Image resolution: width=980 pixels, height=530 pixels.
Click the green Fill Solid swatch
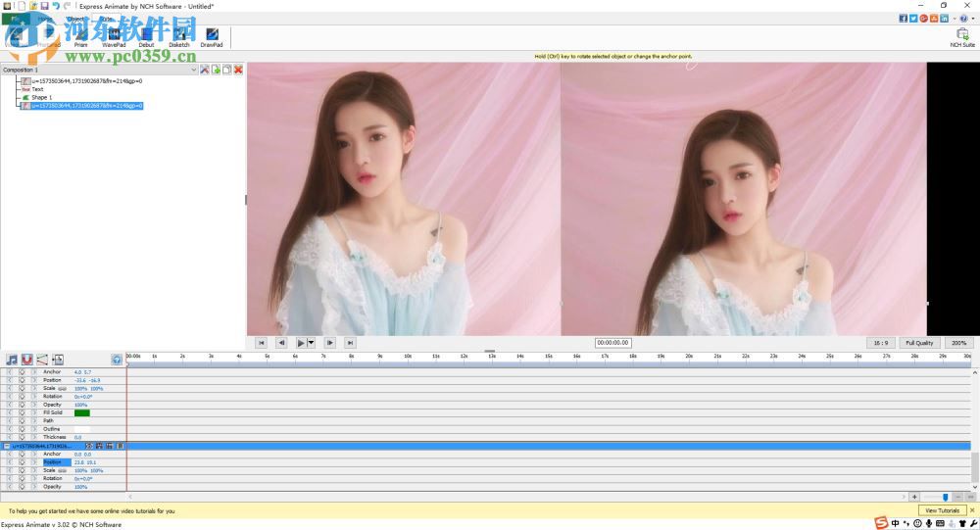point(82,412)
